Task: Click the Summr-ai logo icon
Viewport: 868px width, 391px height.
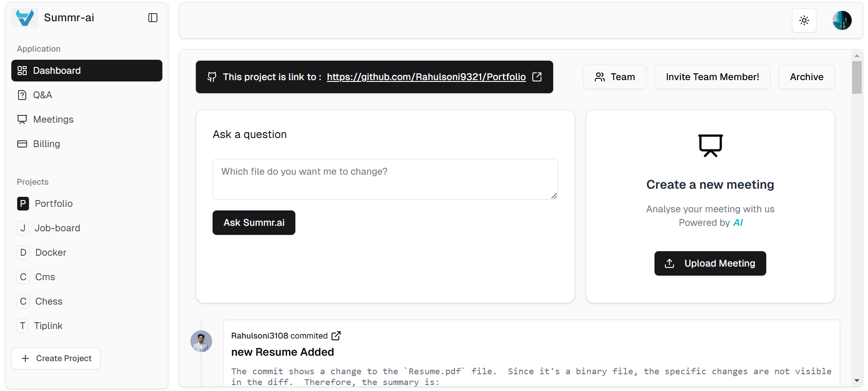Action: click(25, 18)
